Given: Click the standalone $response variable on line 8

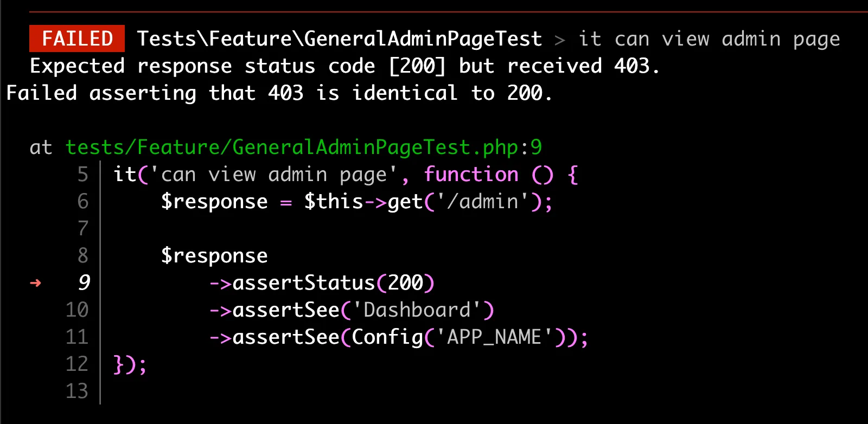Looking at the screenshot, I should click(x=214, y=255).
